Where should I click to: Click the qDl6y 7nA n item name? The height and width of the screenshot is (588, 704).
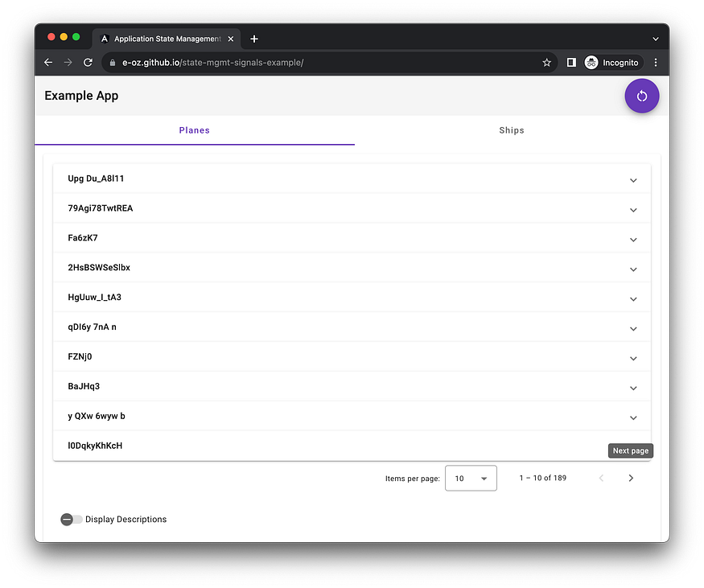coord(92,327)
